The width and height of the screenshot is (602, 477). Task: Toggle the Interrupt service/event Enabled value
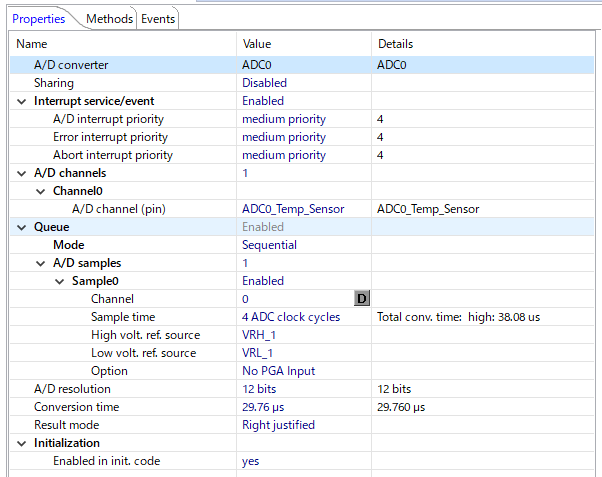[263, 101]
